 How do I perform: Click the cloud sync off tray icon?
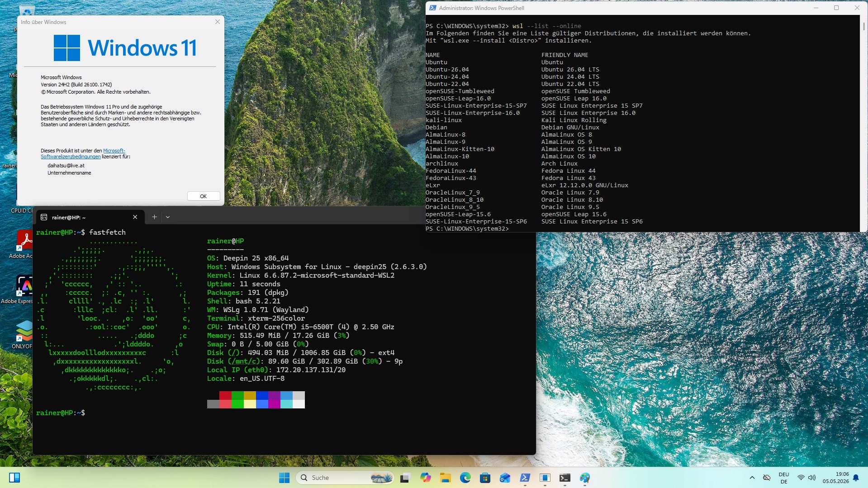[766, 478]
